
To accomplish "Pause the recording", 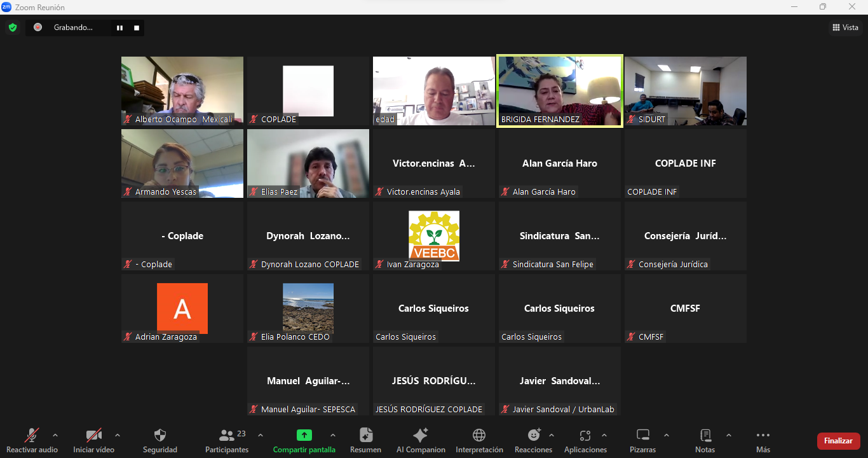I will coord(119,28).
